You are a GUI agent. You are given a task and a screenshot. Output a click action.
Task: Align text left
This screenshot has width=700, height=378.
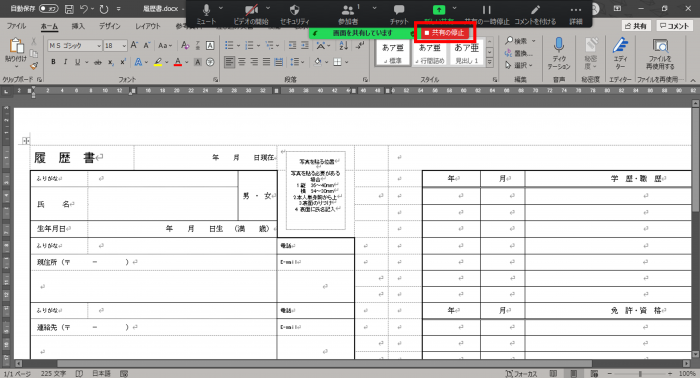click(229, 62)
